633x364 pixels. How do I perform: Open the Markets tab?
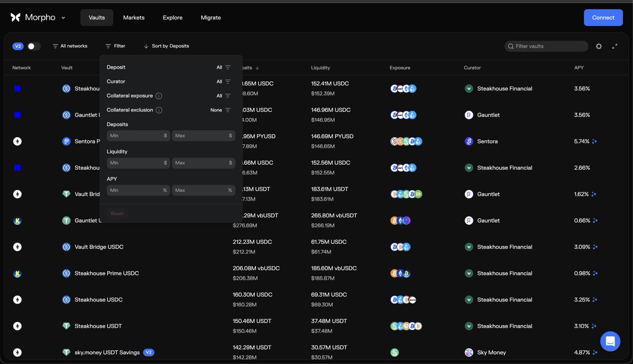pyautogui.click(x=134, y=17)
